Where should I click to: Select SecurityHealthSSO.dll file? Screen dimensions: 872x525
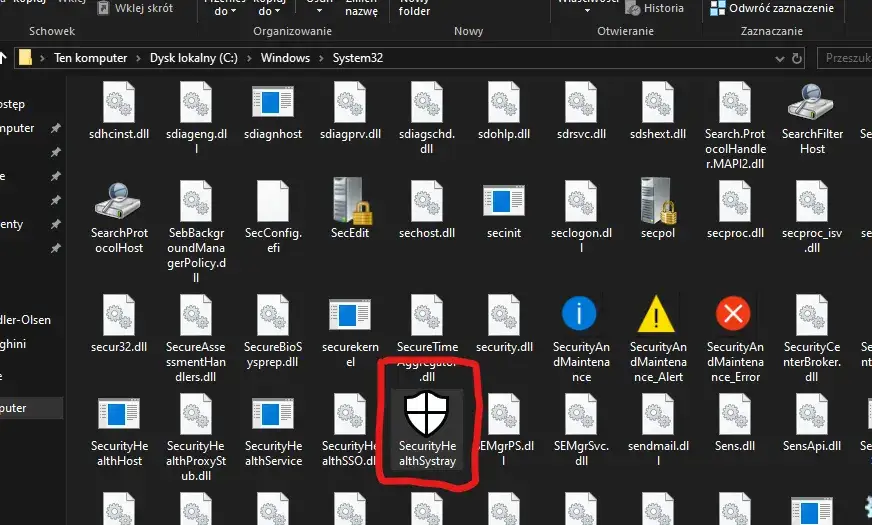pos(350,429)
